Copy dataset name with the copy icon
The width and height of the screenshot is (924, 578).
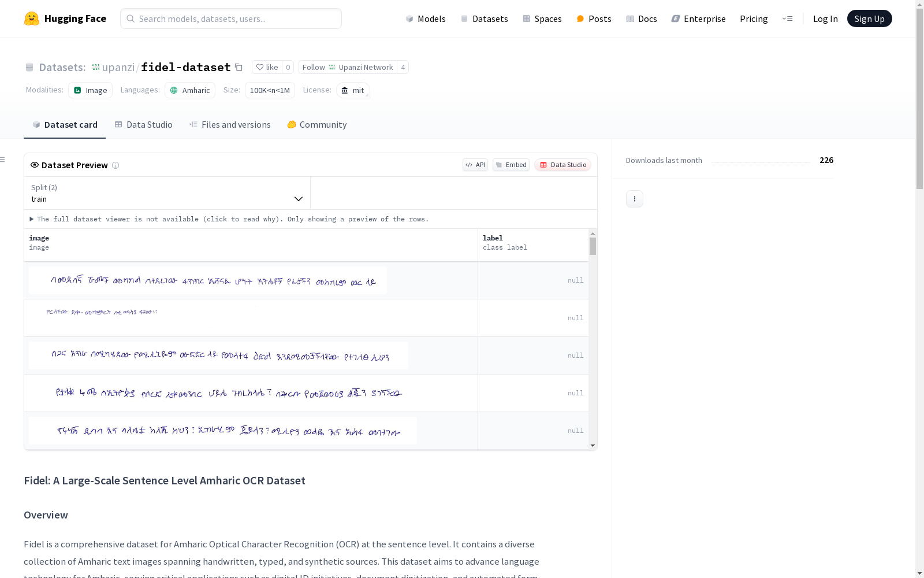click(x=239, y=67)
